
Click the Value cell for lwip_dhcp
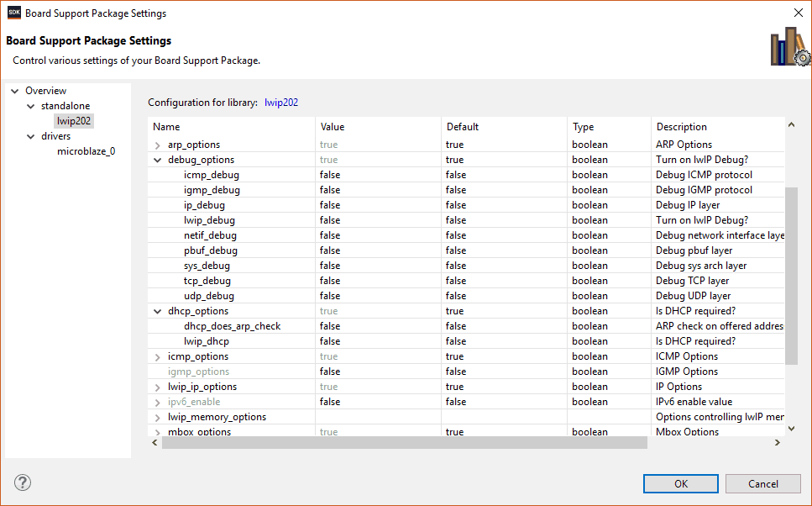click(x=378, y=341)
